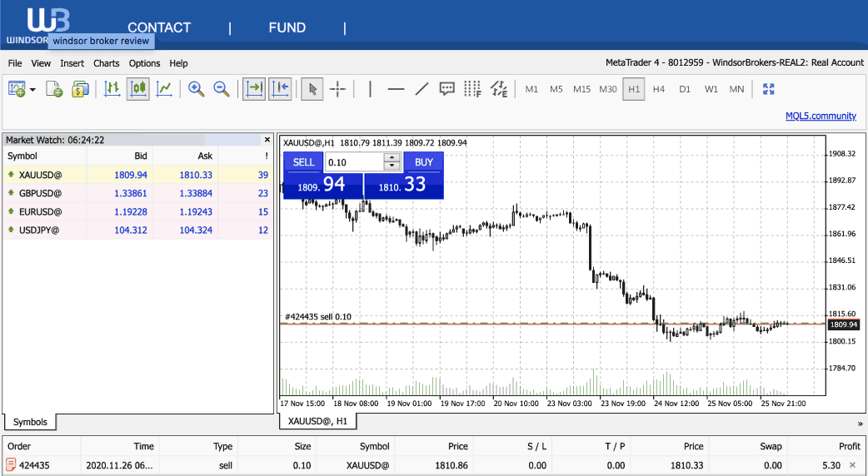Open the Charts menu
The height and width of the screenshot is (476, 868).
[107, 63]
